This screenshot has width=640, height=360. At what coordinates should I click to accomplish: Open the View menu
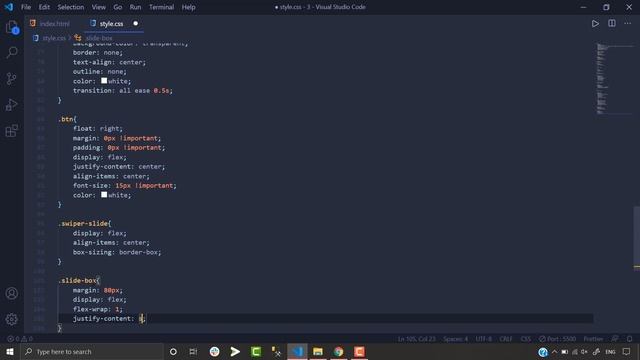coord(98,7)
